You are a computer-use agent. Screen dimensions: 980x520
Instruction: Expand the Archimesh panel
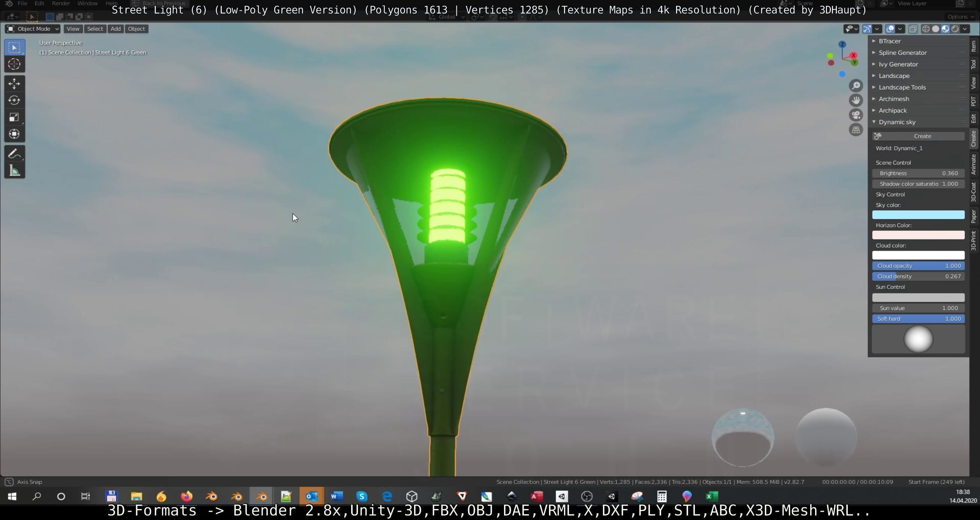pyautogui.click(x=919, y=99)
